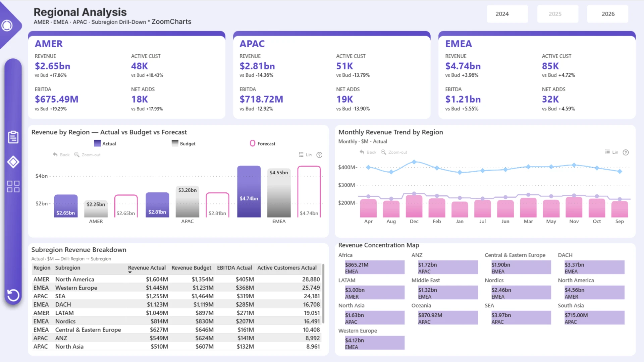Select the 2024 year filter

point(507,14)
